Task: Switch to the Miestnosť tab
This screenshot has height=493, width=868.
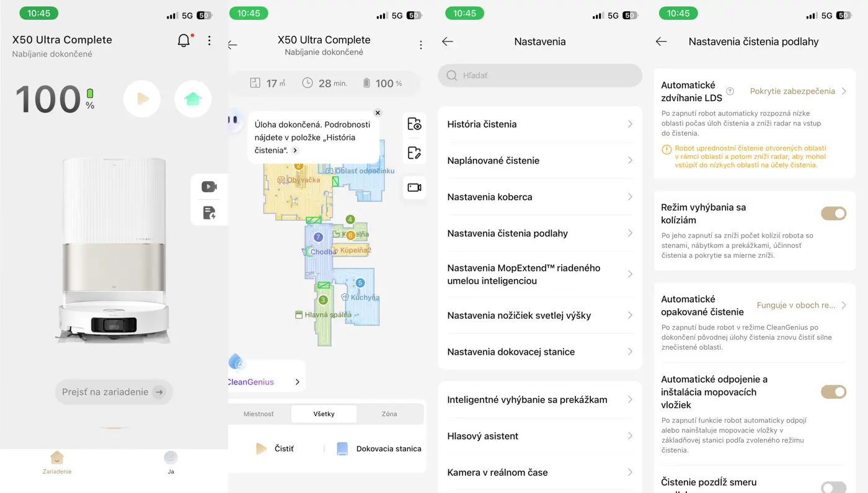Action: (259, 414)
